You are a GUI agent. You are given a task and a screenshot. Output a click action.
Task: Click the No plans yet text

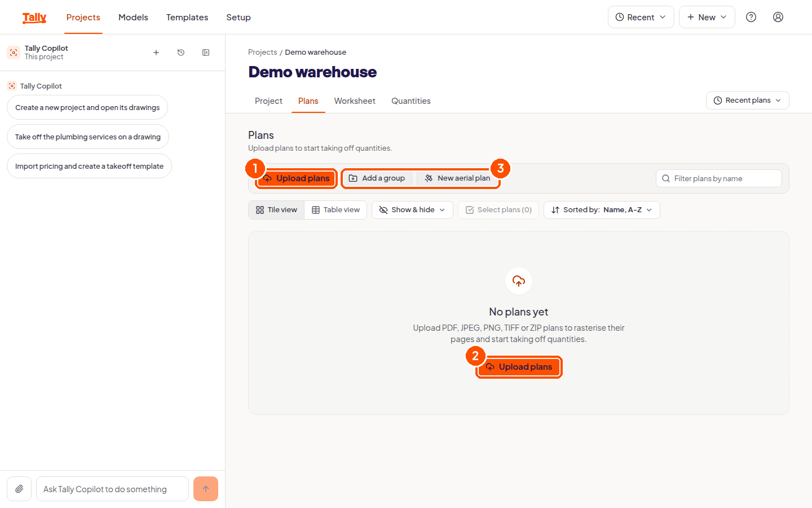coord(519,312)
